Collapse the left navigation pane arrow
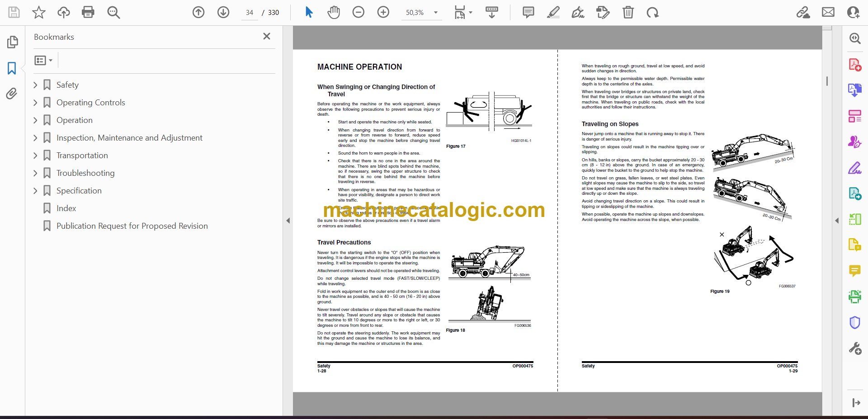 click(x=288, y=221)
